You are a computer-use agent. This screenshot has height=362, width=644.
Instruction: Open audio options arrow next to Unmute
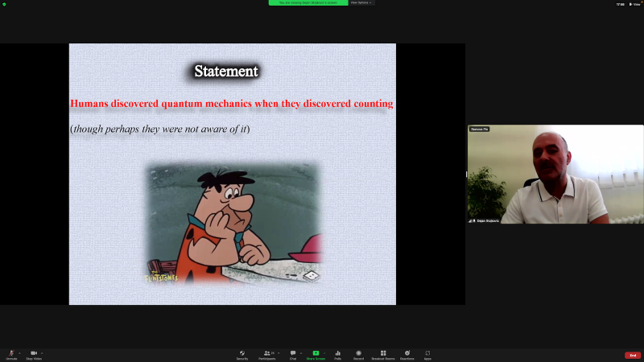pos(19,353)
